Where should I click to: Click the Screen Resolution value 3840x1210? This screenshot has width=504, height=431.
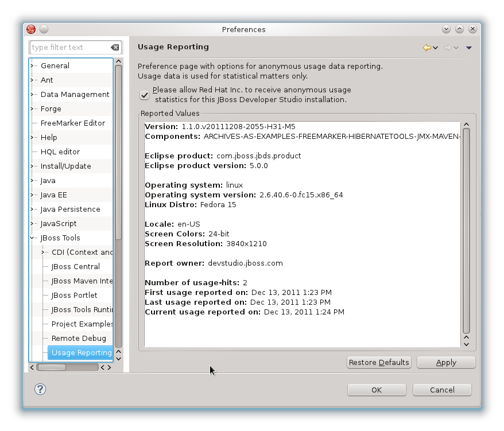[246, 244]
